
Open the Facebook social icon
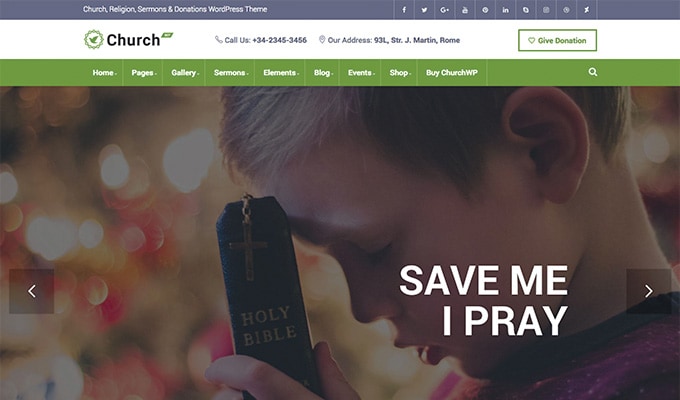coord(404,10)
